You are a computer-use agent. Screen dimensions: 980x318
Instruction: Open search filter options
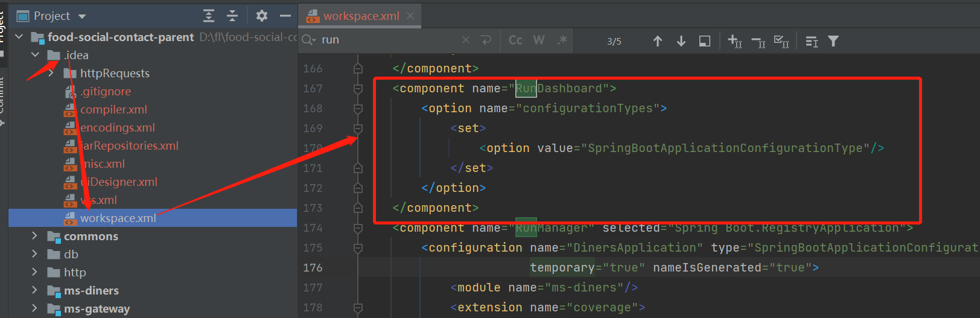833,41
